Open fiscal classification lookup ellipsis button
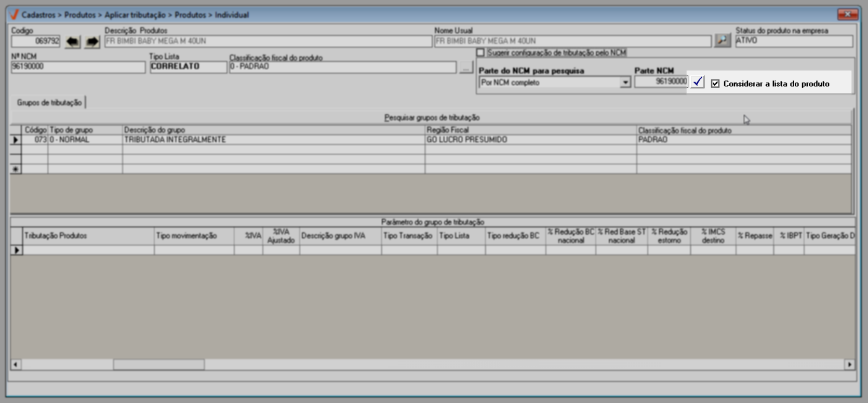 coord(465,67)
